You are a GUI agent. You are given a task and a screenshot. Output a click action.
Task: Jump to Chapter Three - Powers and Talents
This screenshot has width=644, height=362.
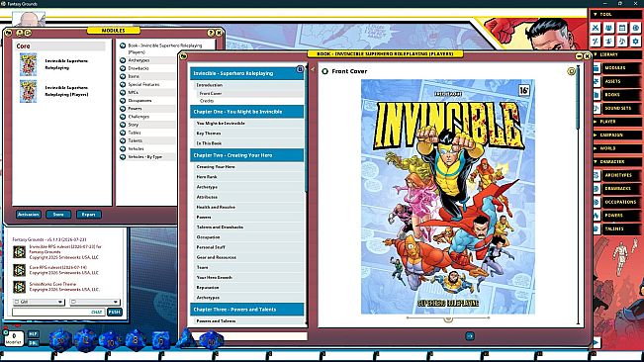click(x=247, y=310)
